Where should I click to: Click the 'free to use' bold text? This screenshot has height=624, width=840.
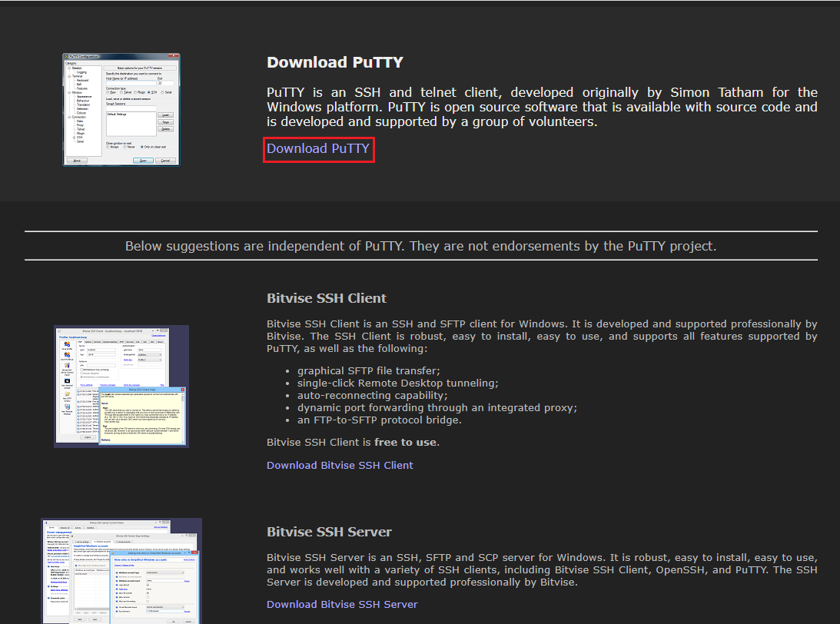tap(405, 443)
